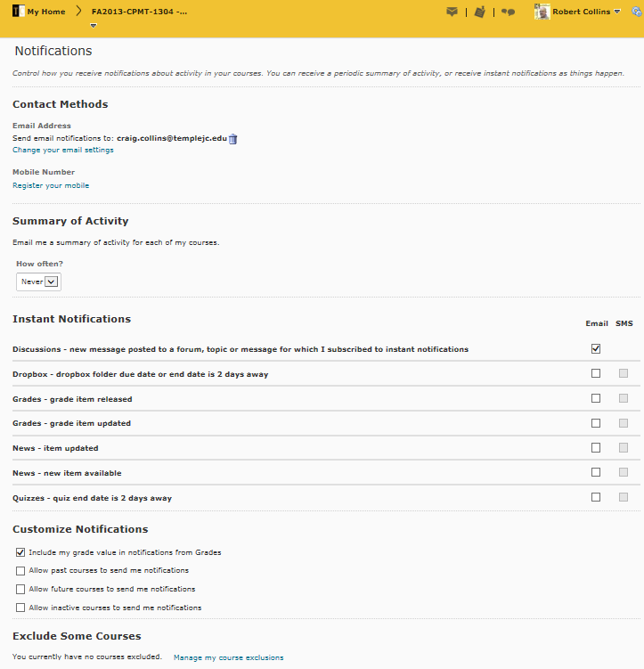The width and height of the screenshot is (644, 669).
Task: Click the SMS checkbox for Quizzes row
Action: (624, 497)
